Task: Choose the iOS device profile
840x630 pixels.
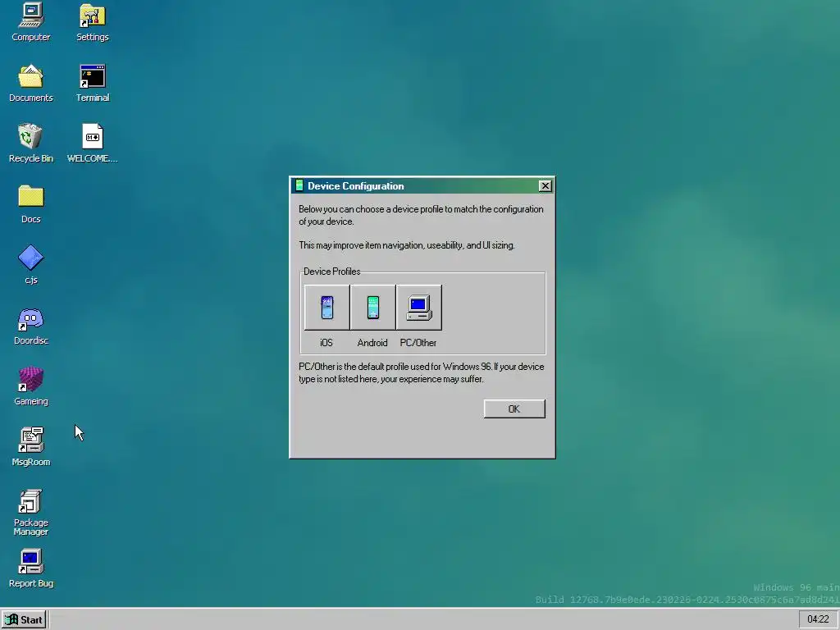Action: pos(326,308)
